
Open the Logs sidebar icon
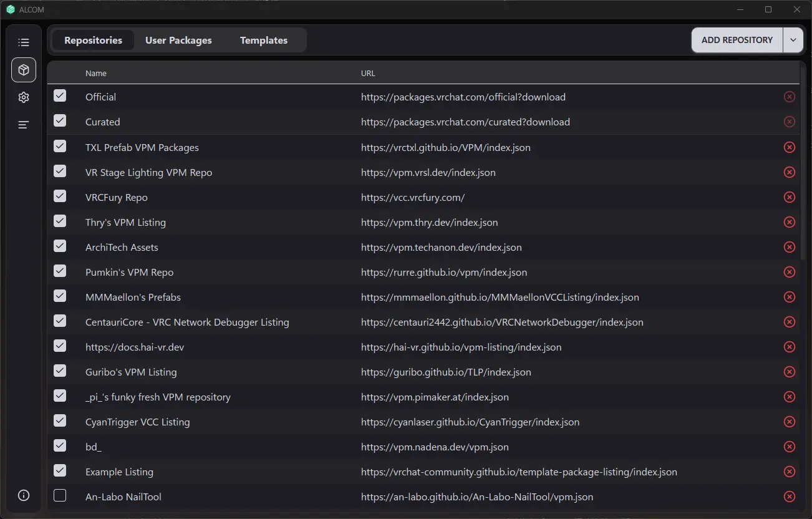(x=24, y=125)
